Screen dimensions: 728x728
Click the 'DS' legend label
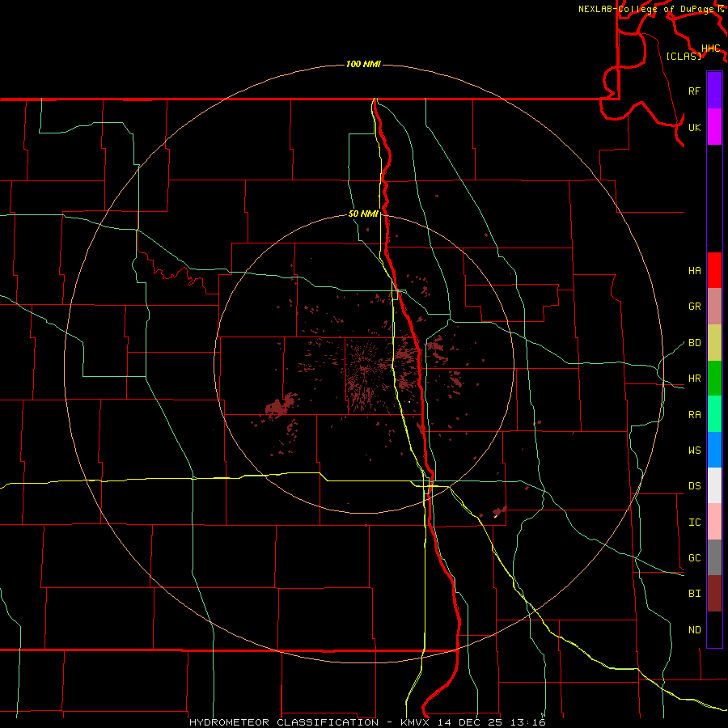694,486
